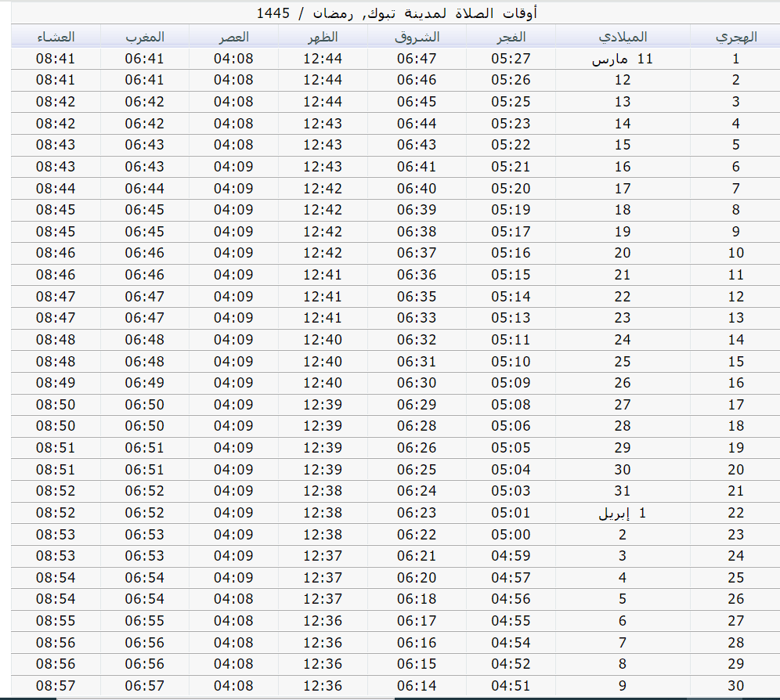This screenshot has height=700, width=780.
Task: Click Fajr time 04:51 in last row
Action: click(x=511, y=686)
